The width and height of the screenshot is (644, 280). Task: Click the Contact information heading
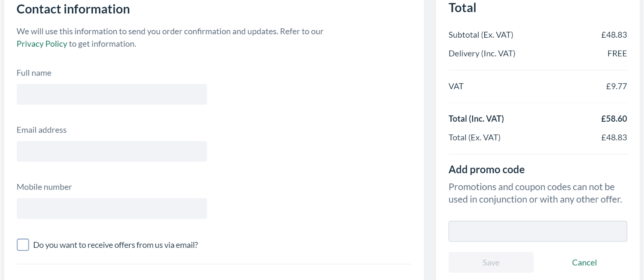[x=73, y=9]
